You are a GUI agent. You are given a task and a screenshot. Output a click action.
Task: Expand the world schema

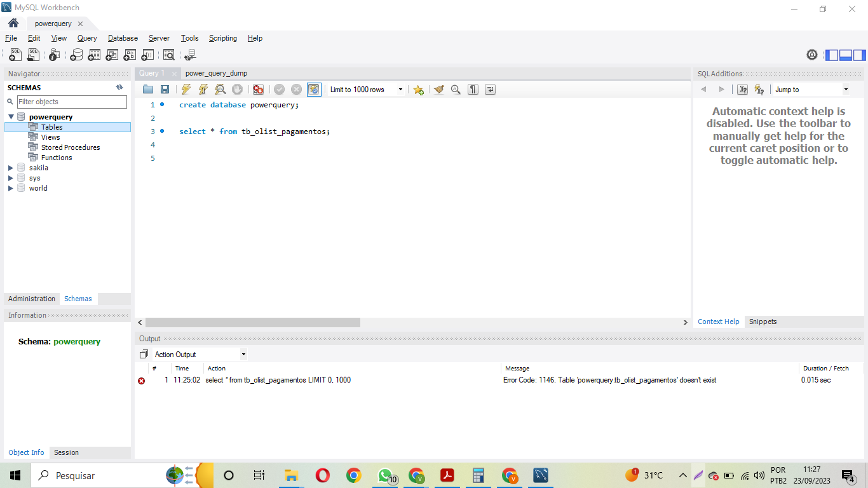11,188
